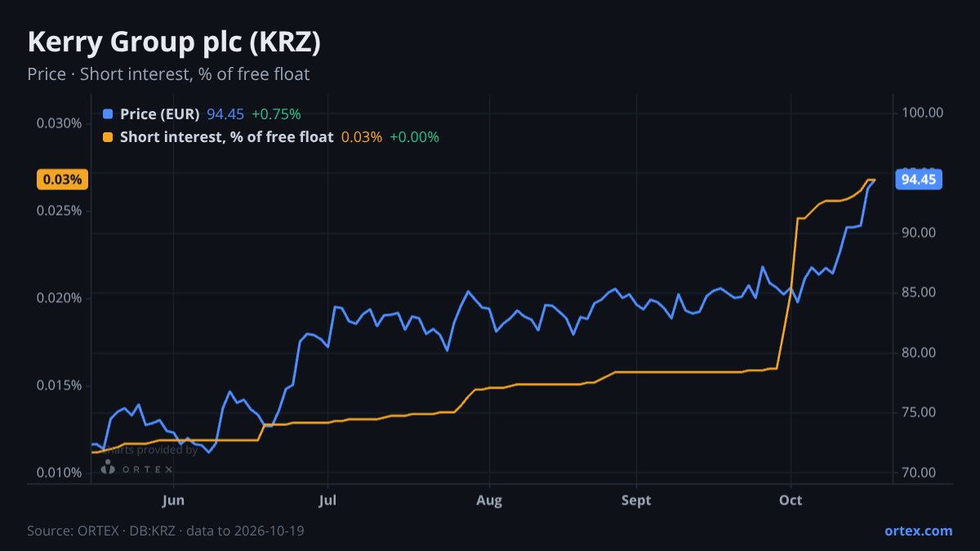Click the orange Short interest legend swatch

coord(109,137)
